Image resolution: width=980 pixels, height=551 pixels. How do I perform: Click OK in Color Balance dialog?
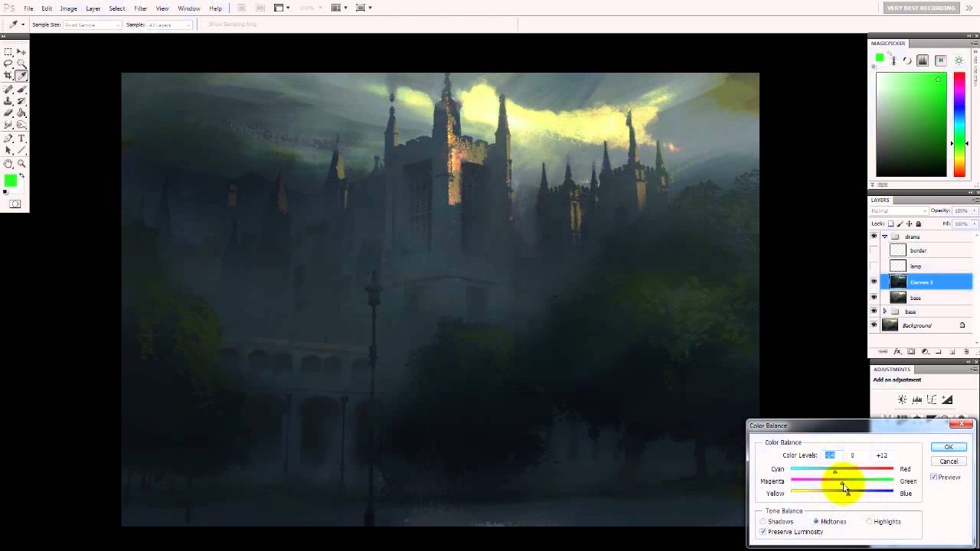click(x=949, y=447)
